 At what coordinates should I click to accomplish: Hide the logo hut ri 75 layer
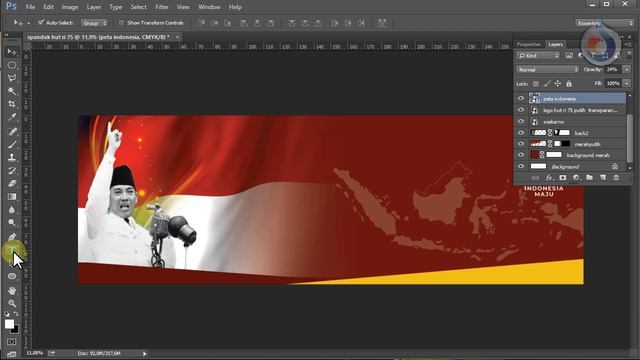(521, 110)
